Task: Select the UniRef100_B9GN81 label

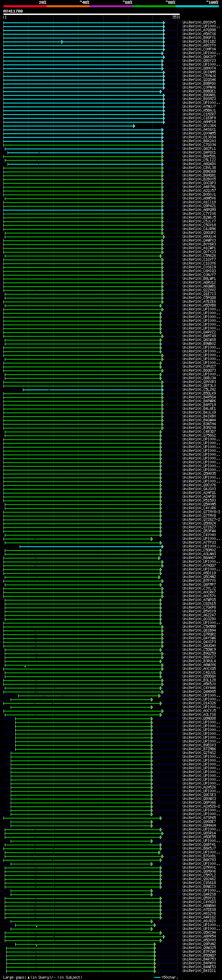Action: tap(199, 95)
